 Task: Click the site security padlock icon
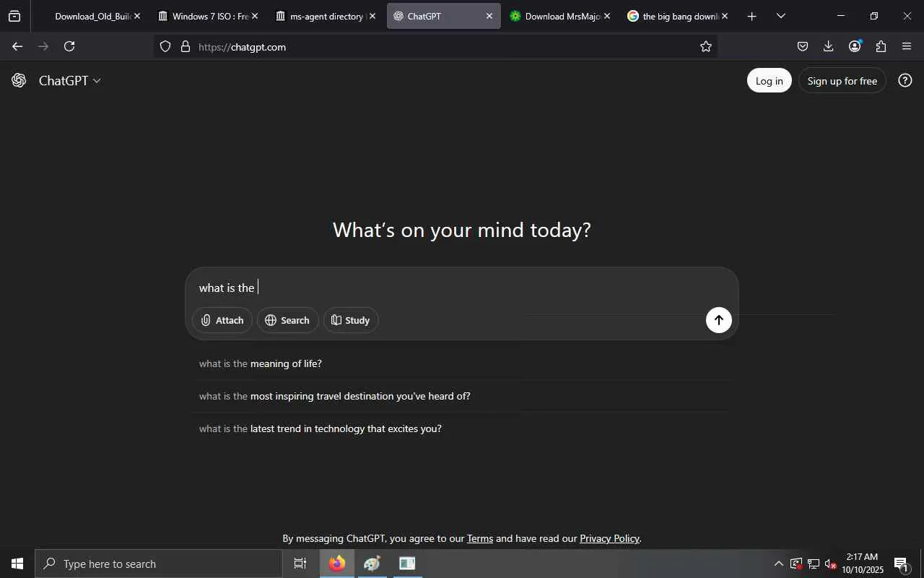coord(186,46)
